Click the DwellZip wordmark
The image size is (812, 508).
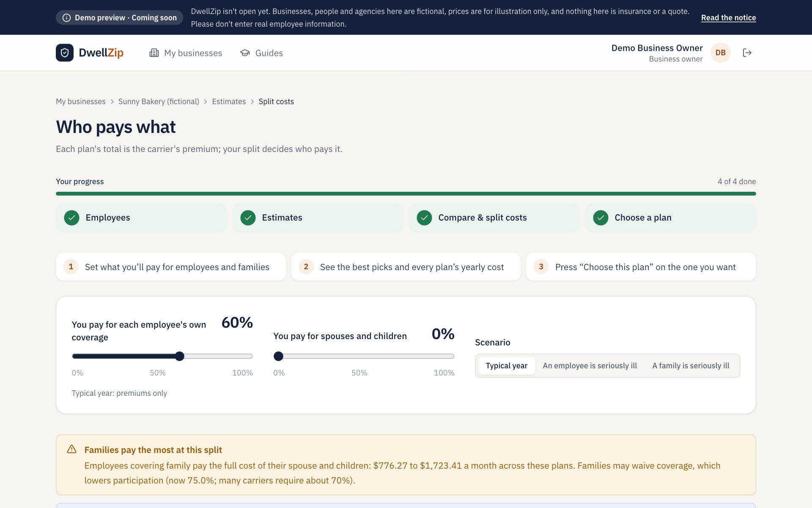[101, 52]
